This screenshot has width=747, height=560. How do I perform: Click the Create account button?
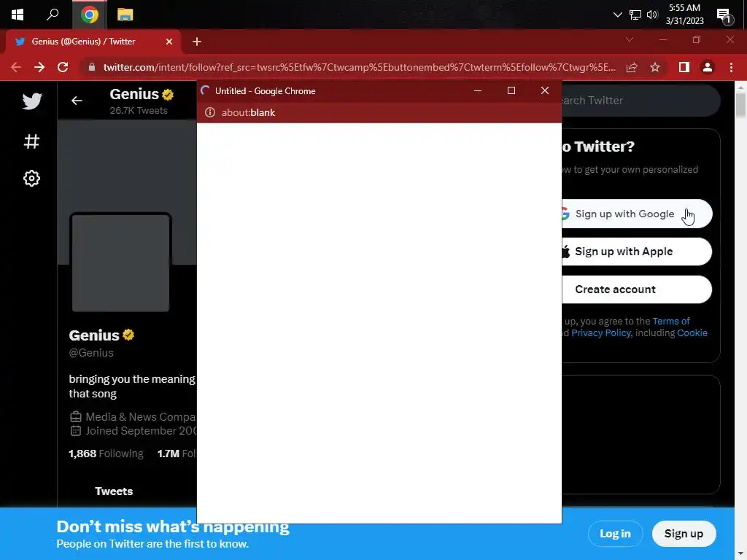tap(637, 289)
